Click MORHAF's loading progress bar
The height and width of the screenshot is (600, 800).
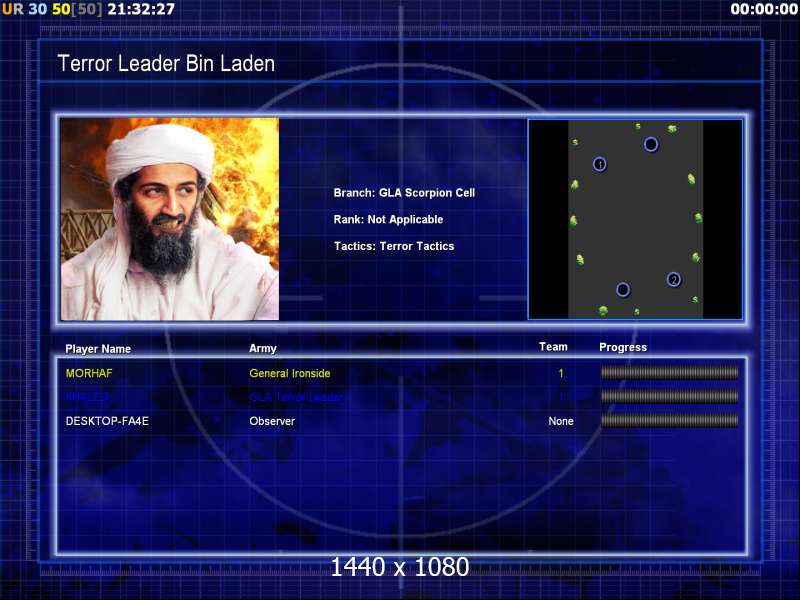(x=669, y=373)
